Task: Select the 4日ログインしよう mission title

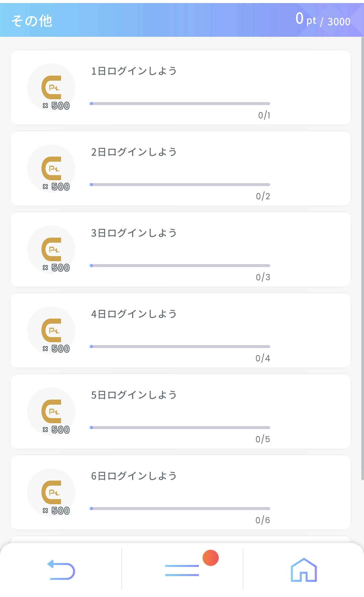Action: pyautogui.click(x=134, y=314)
